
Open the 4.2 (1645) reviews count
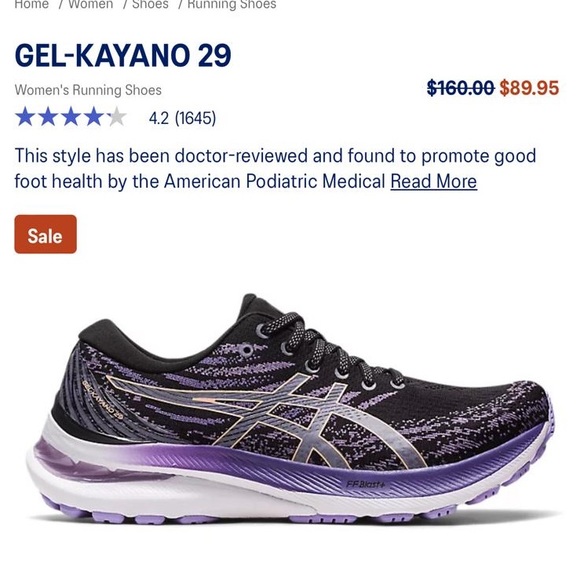pyautogui.click(x=182, y=118)
